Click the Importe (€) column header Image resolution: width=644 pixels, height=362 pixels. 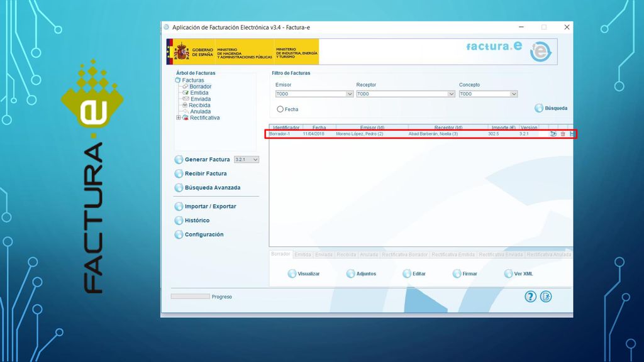tap(504, 128)
